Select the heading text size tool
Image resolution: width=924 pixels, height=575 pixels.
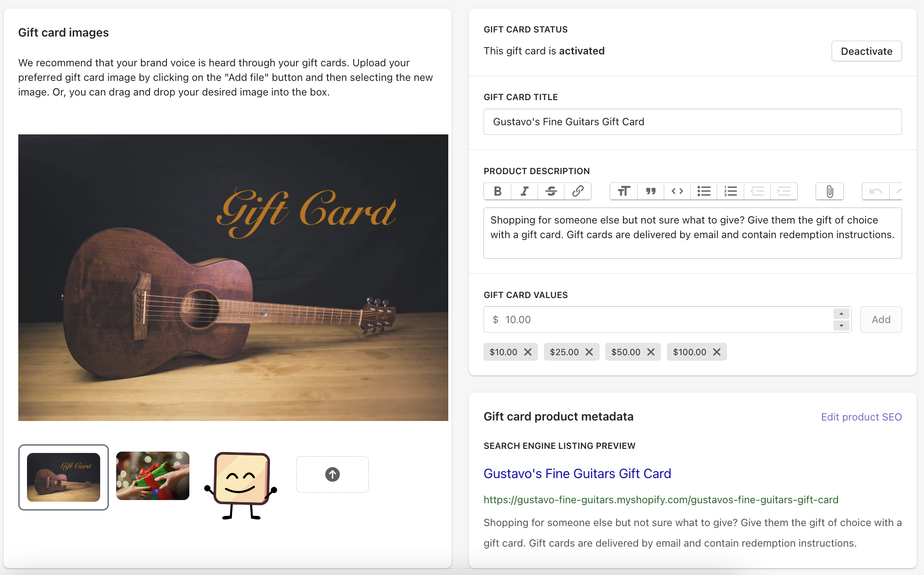624,191
